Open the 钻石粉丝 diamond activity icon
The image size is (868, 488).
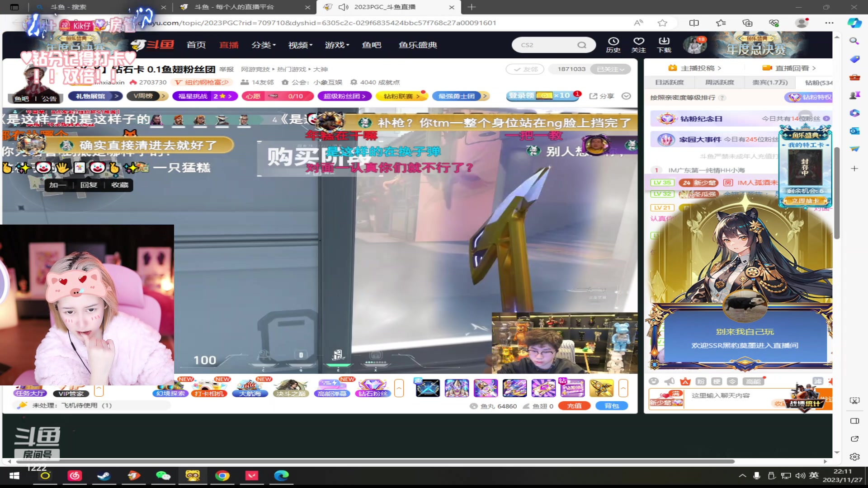(x=373, y=387)
